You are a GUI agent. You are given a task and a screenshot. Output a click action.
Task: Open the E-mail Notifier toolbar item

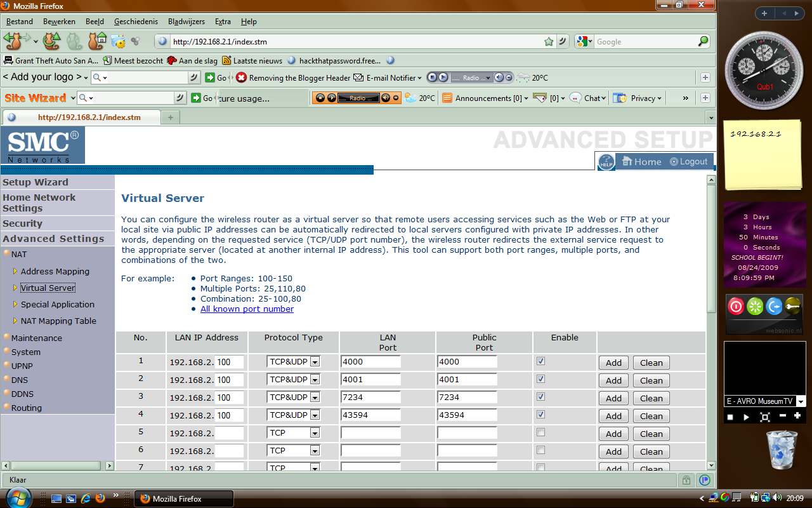[388, 78]
